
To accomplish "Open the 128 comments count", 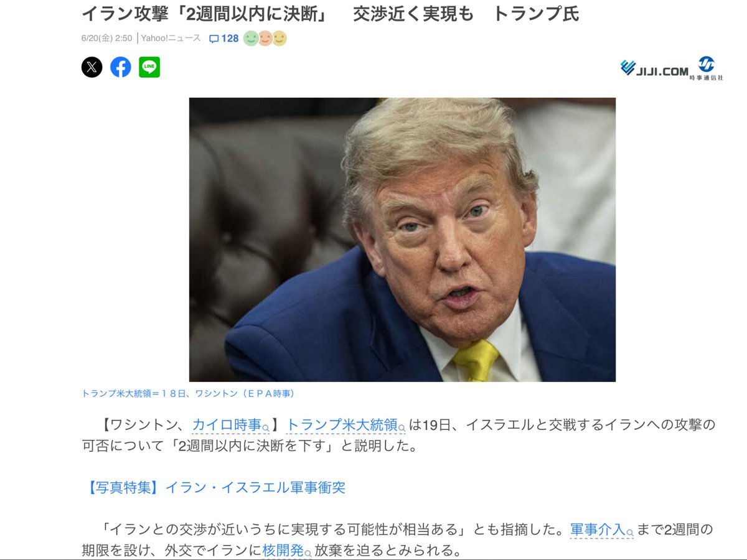I will pos(230,39).
